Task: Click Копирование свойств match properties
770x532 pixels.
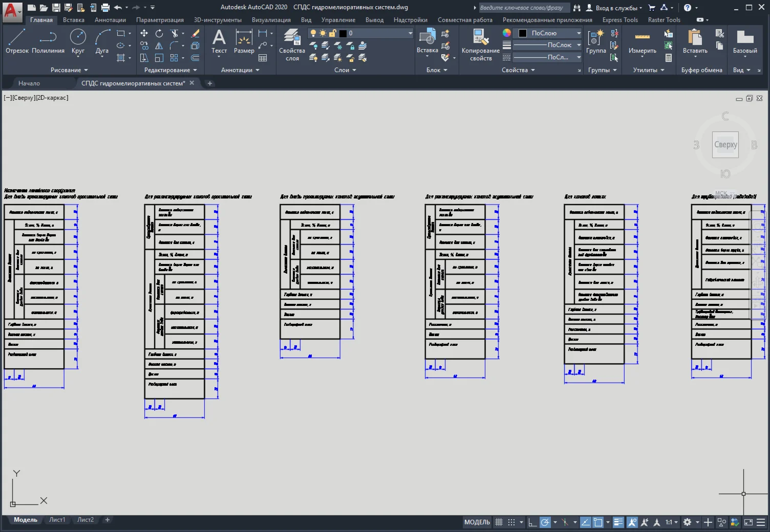Action: pos(481,45)
